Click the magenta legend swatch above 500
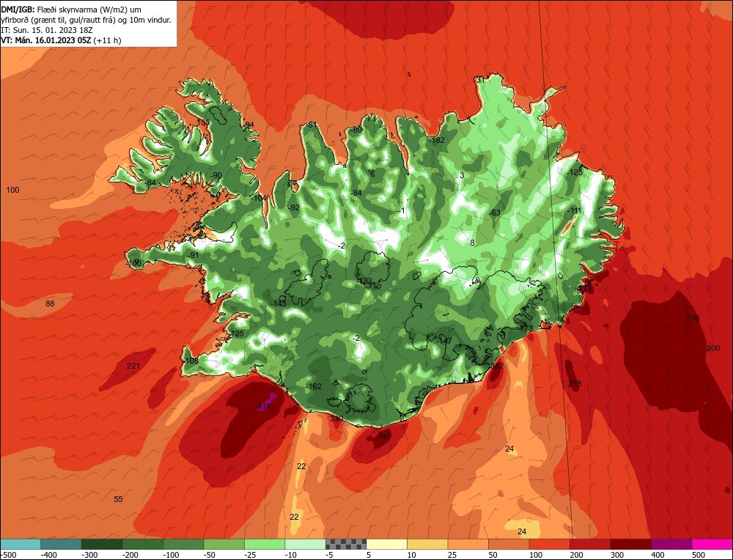The image size is (733, 560). click(x=712, y=544)
